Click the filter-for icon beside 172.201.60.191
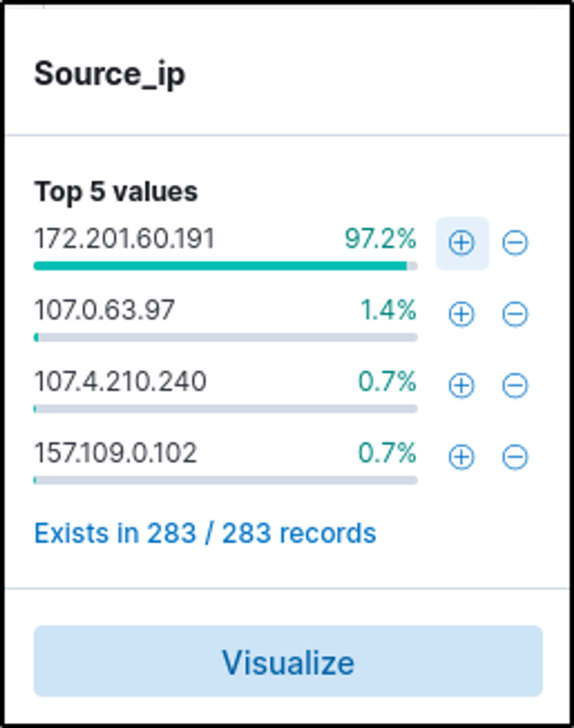 coord(461,242)
